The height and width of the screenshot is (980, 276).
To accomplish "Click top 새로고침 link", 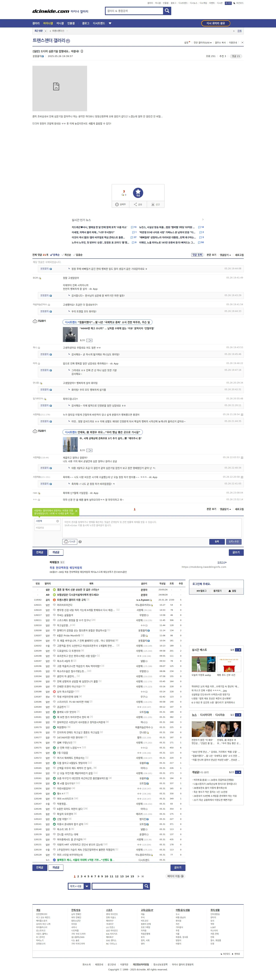I will point(239,255).
